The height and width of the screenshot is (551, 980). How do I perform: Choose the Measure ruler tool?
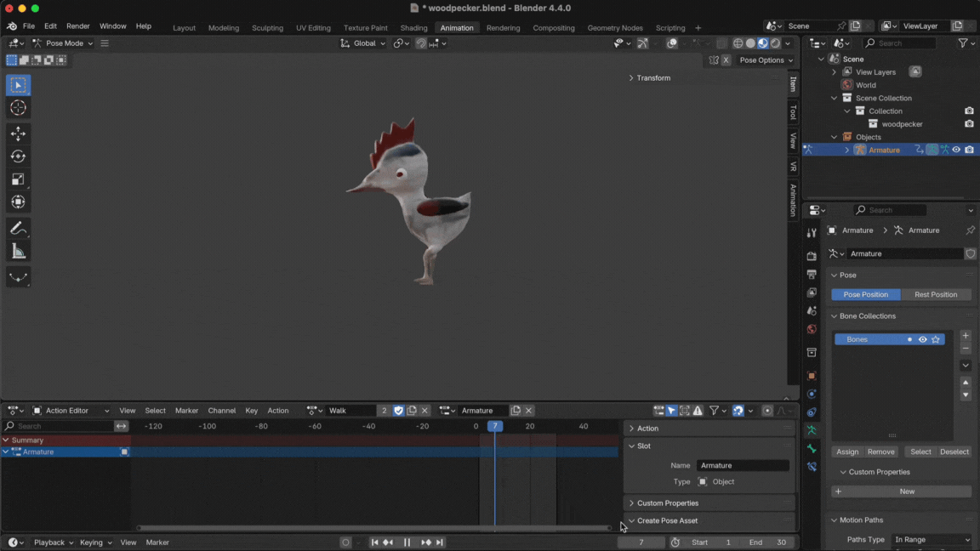[18, 251]
